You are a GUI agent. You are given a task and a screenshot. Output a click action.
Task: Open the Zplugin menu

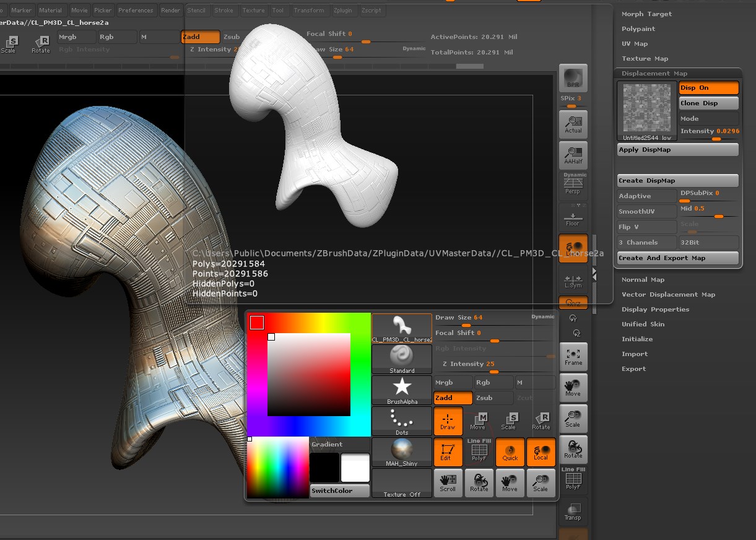click(342, 11)
